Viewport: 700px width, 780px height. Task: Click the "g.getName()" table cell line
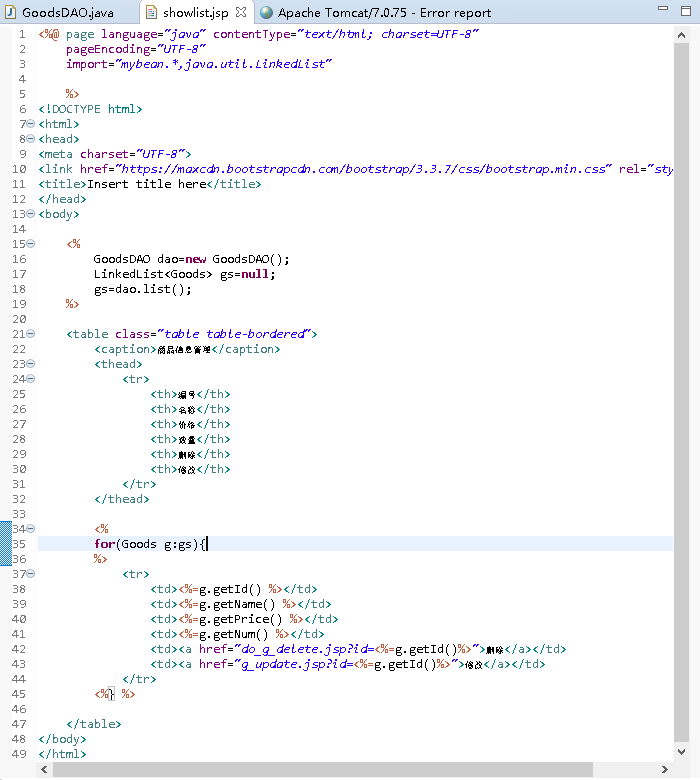pyautogui.click(x=241, y=604)
